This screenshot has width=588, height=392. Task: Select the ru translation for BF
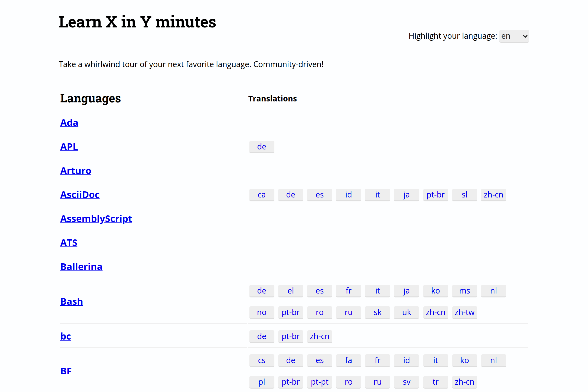378,382
